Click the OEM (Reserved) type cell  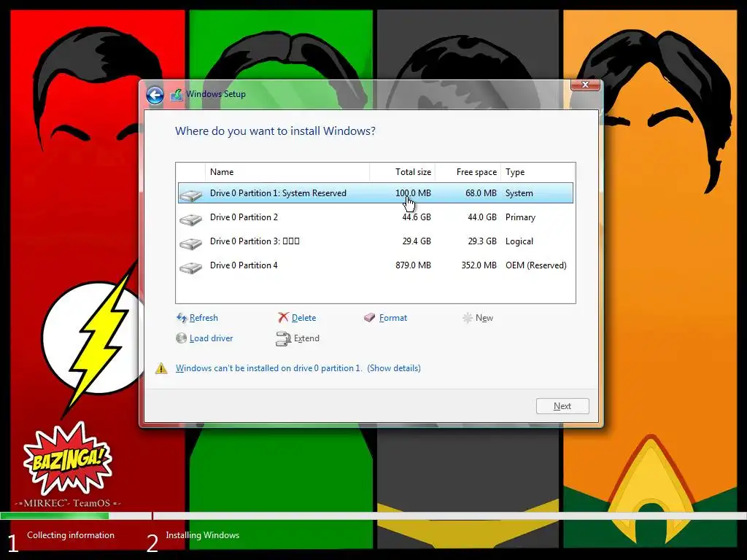click(x=536, y=265)
